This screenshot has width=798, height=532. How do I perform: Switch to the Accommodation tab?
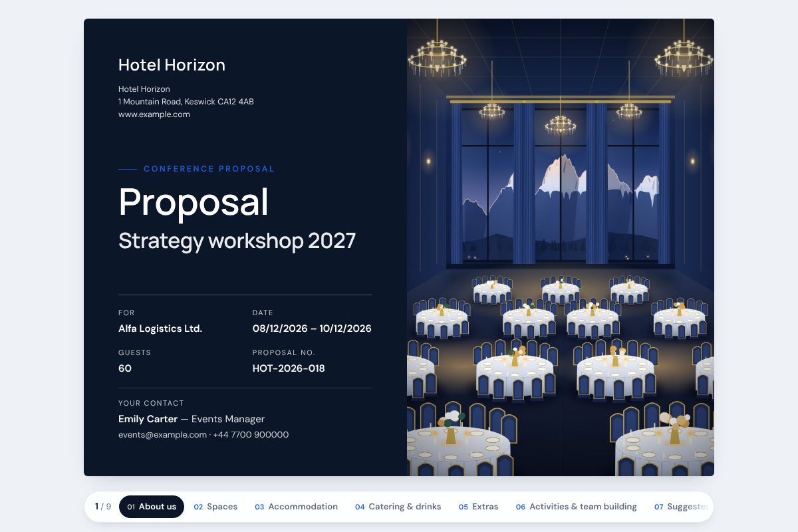pos(296,507)
